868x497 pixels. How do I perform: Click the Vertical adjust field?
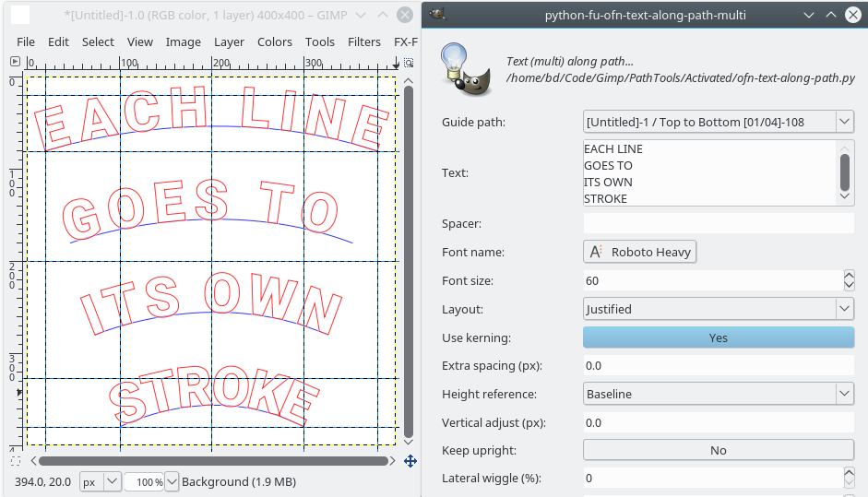pyautogui.click(x=718, y=423)
